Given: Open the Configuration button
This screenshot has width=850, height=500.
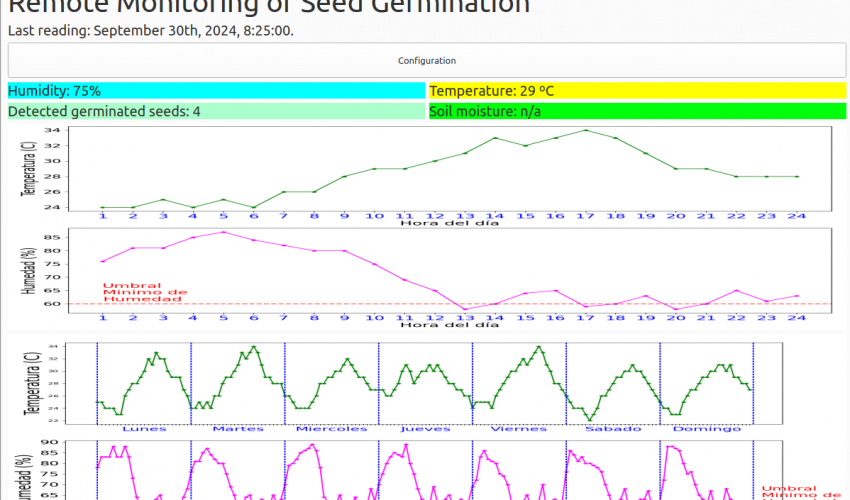Looking at the screenshot, I should [x=426, y=61].
